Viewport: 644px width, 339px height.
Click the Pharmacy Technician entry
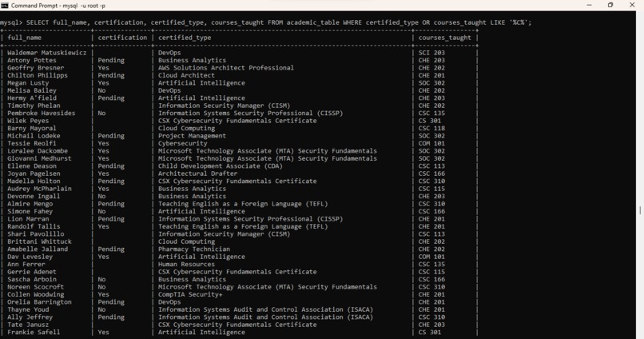pos(194,249)
